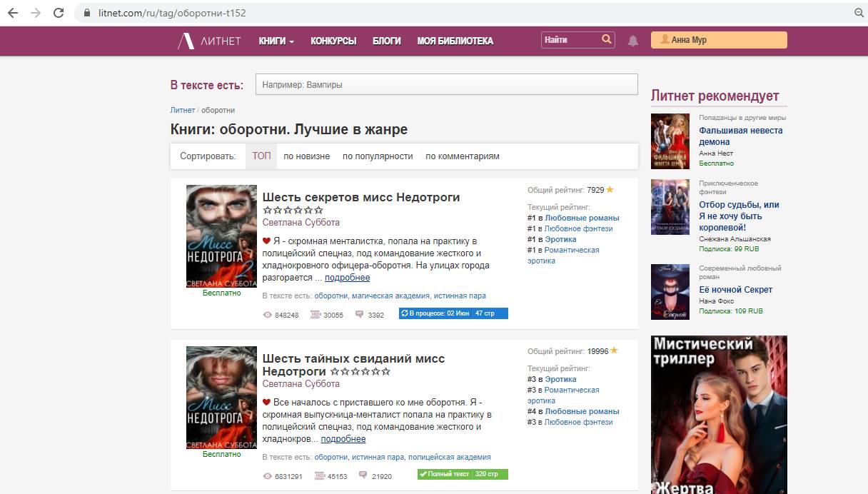This screenshot has height=494, width=868.
Task: Open Фальшивая невеста демона cover thumbnail
Action: coord(670,141)
